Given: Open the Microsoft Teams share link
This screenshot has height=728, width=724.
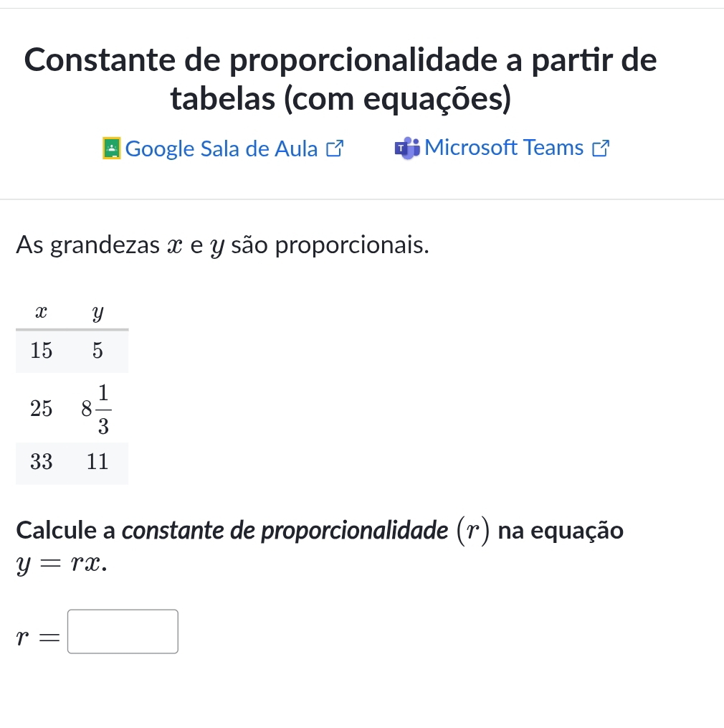Looking at the screenshot, I should [504, 148].
